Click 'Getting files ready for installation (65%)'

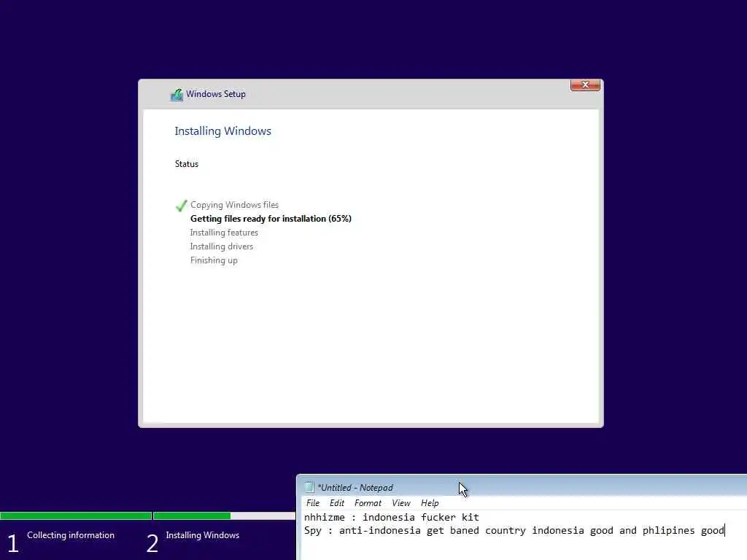(x=271, y=219)
